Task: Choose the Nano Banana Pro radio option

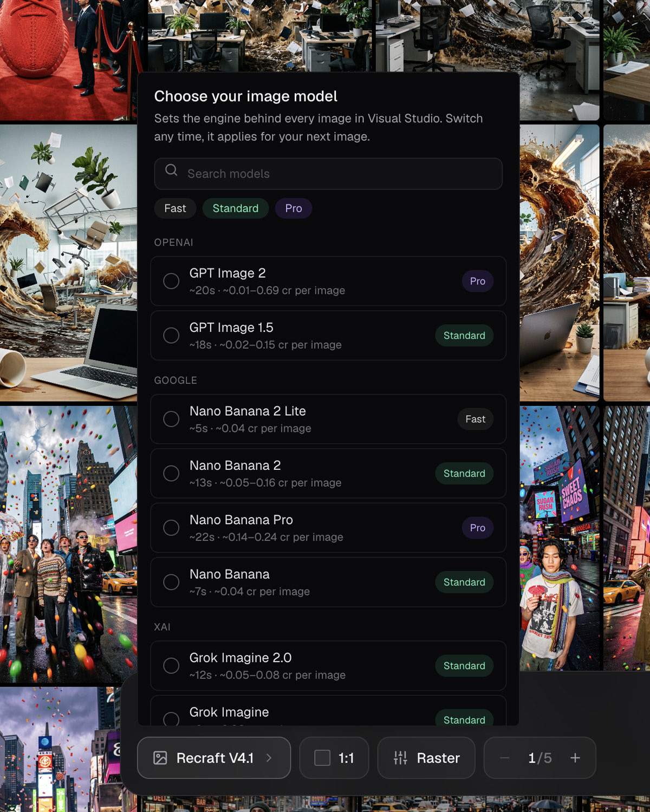Action: pos(171,528)
